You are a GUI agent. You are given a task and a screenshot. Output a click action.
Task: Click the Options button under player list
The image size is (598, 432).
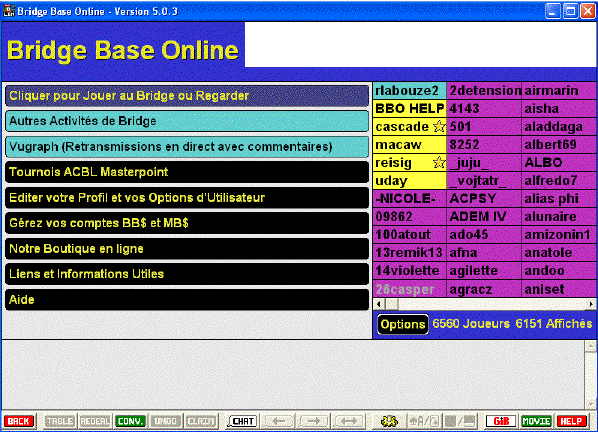click(403, 324)
